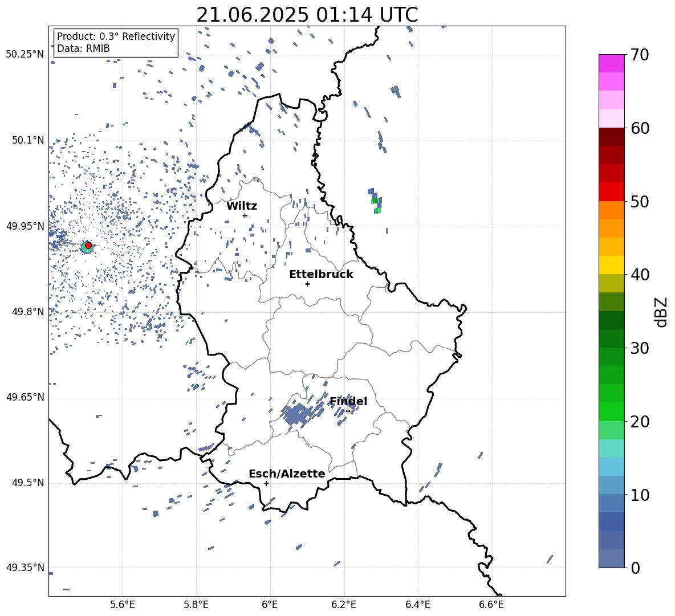Click the Wiltz city label

tap(242, 206)
